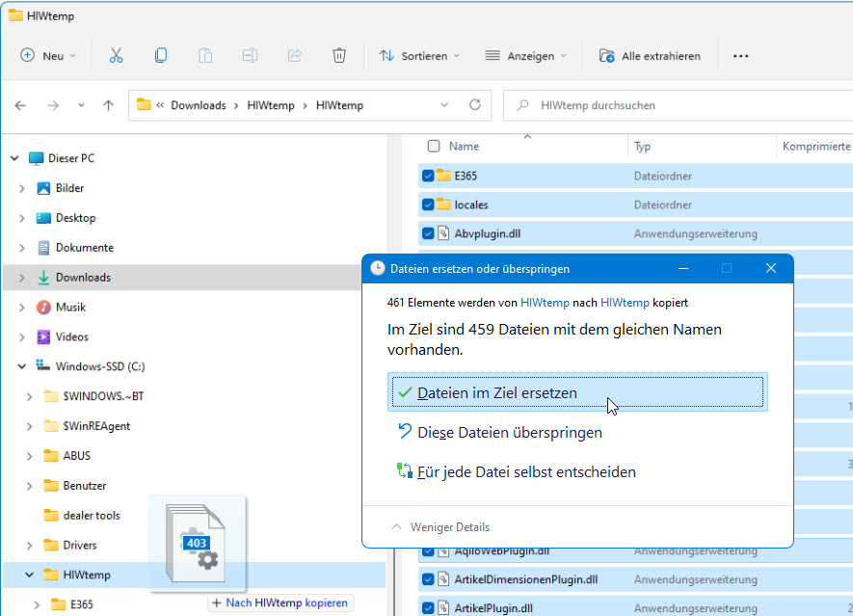Open the Sortieren dropdown
Image resolution: width=853 pixels, height=616 pixels.
pos(419,56)
